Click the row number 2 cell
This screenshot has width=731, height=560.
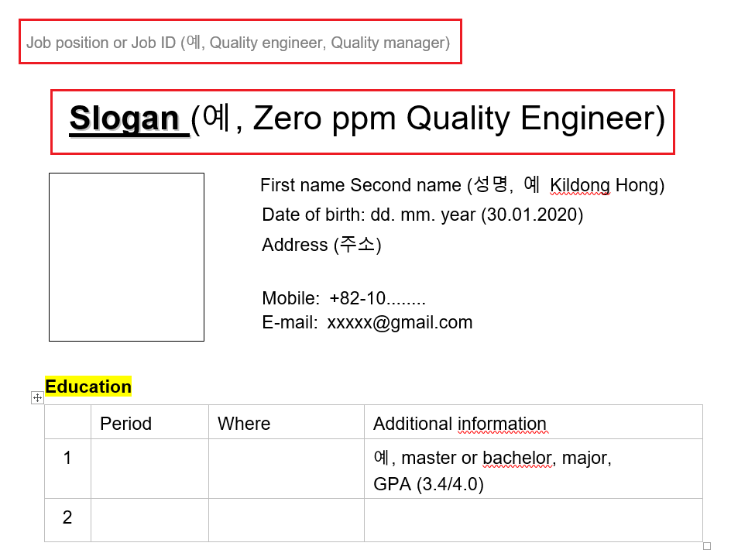click(x=67, y=520)
